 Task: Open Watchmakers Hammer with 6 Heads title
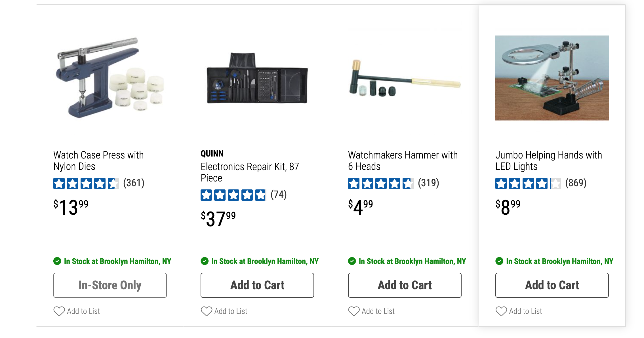(403, 160)
